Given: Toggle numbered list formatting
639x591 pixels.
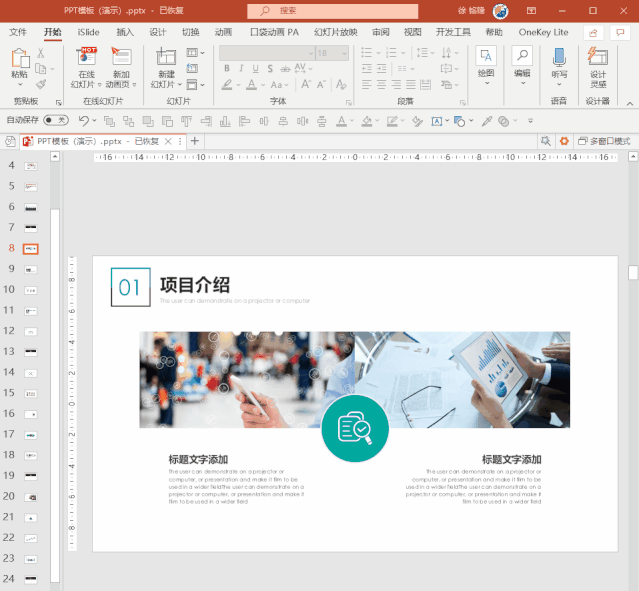Looking at the screenshot, I should (391, 53).
